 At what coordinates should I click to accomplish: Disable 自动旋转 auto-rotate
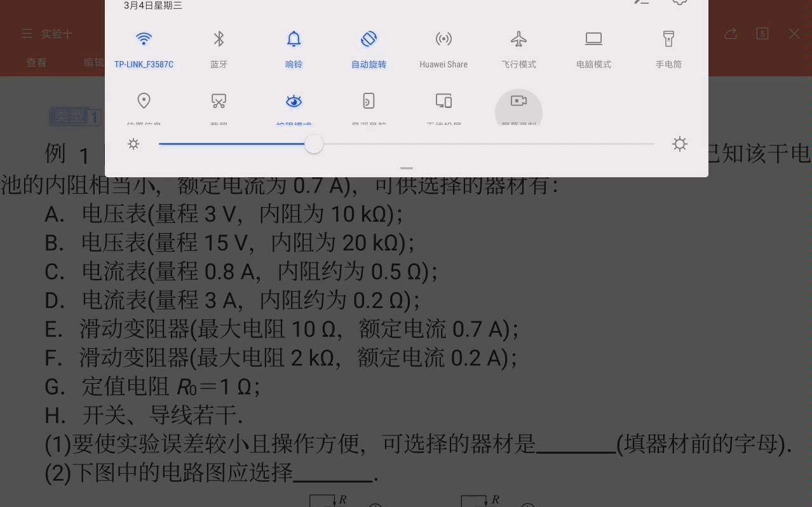(368, 39)
